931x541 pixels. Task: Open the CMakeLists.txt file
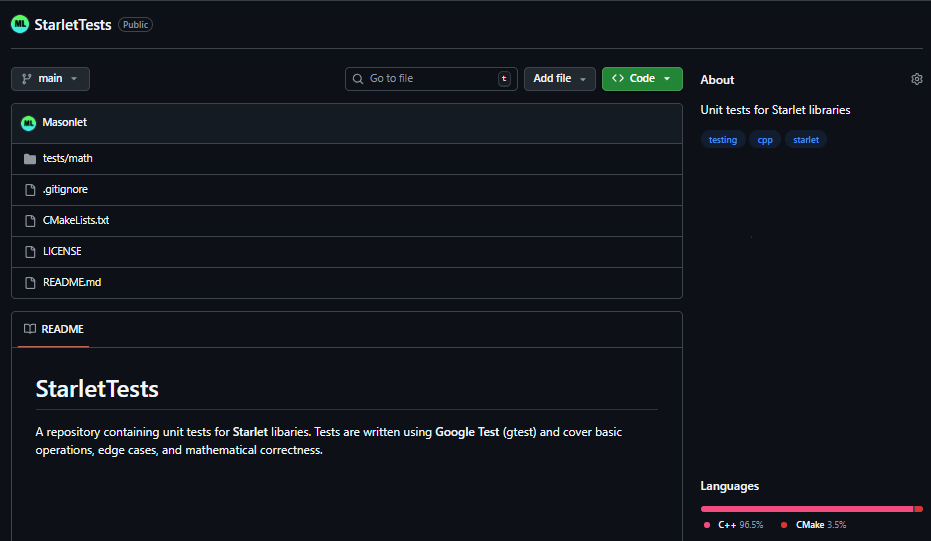pos(76,220)
